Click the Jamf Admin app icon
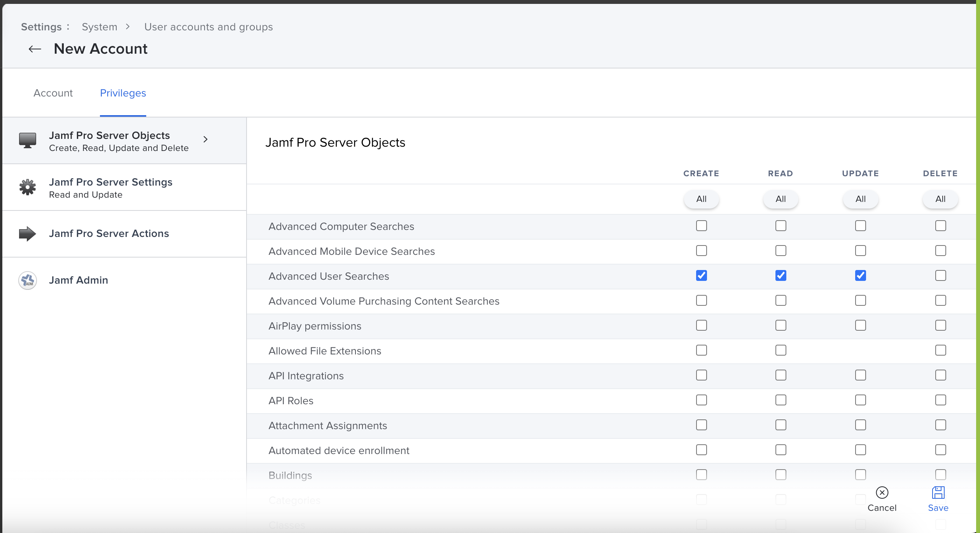 click(28, 281)
